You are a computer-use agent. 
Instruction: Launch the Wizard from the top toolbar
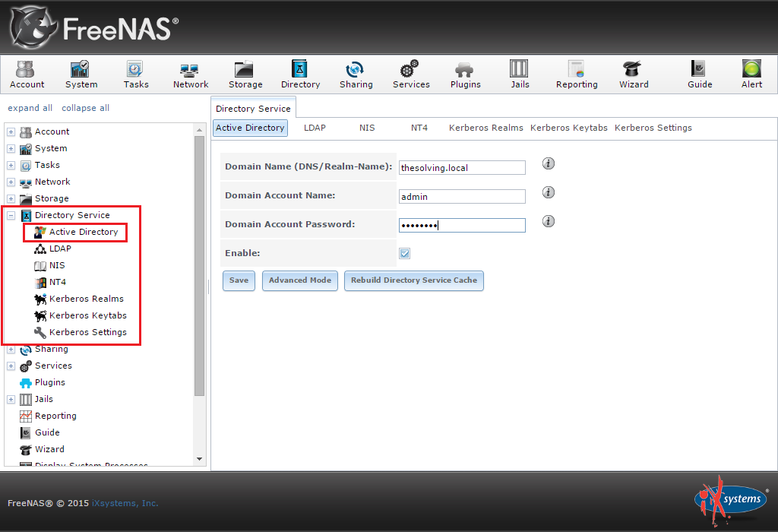[x=634, y=74]
